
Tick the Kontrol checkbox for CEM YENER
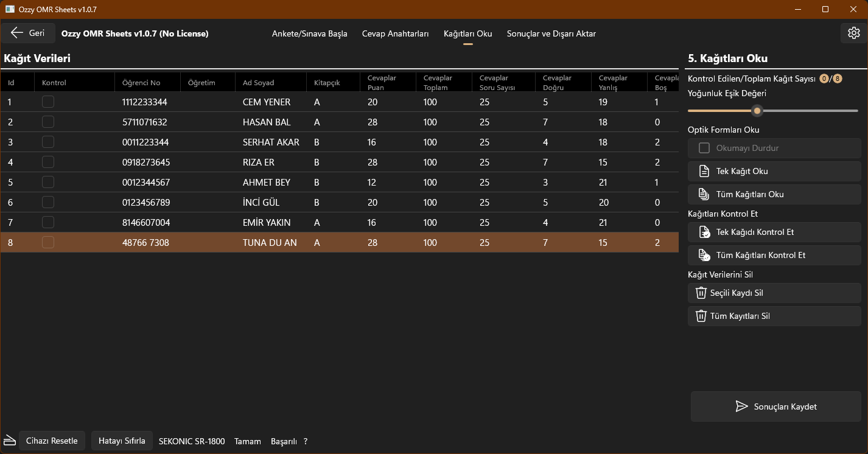(47, 102)
